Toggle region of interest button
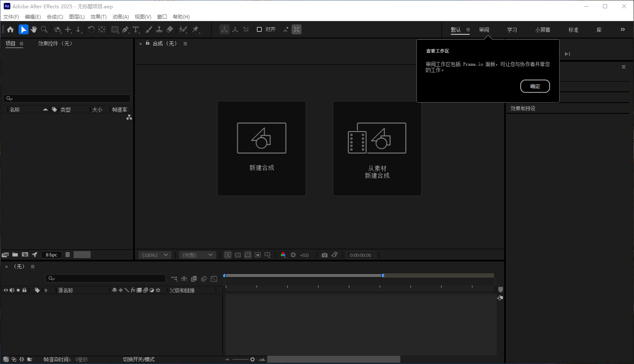 click(258, 255)
